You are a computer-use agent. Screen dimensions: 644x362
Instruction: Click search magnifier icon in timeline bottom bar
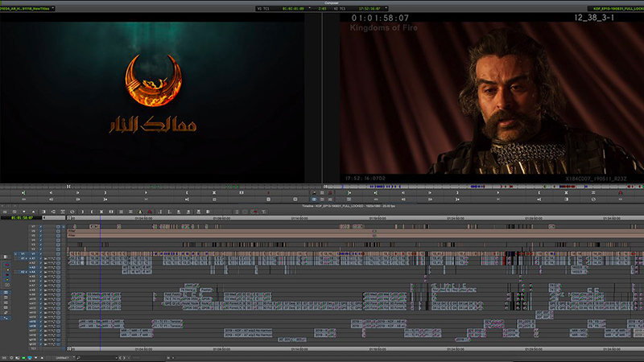click(x=78, y=358)
